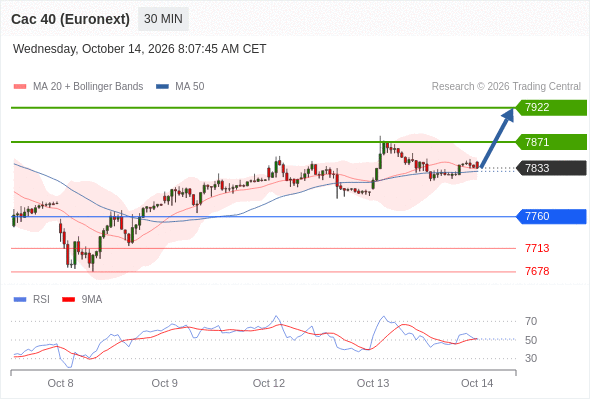The height and width of the screenshot is (400, 590).
Task: Click the Oct 14 date axis label
Action: (477, 383)
